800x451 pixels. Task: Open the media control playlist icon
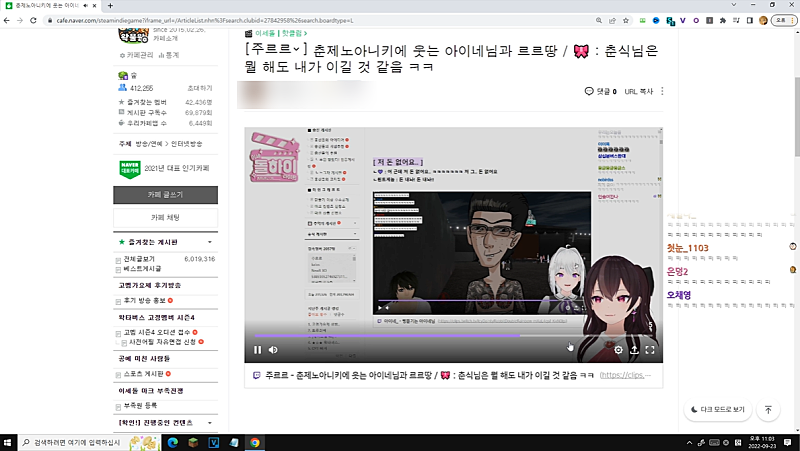(x=736, y=20)
